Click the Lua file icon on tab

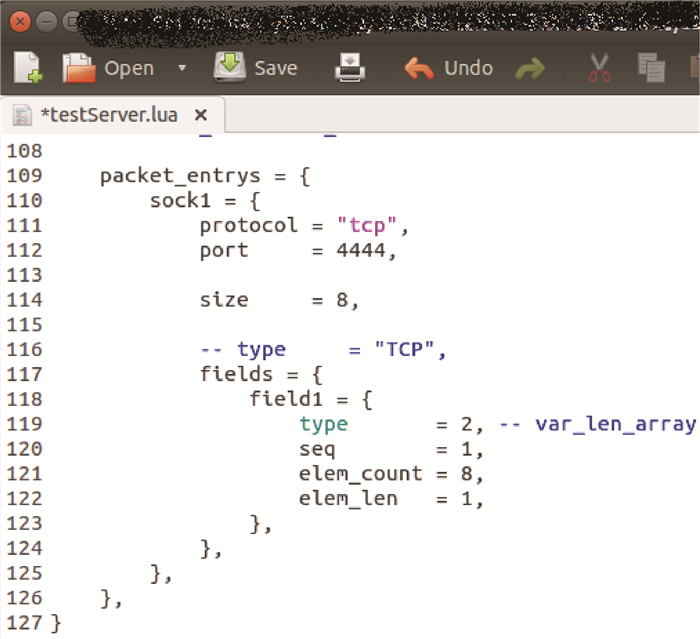point(21,115)
